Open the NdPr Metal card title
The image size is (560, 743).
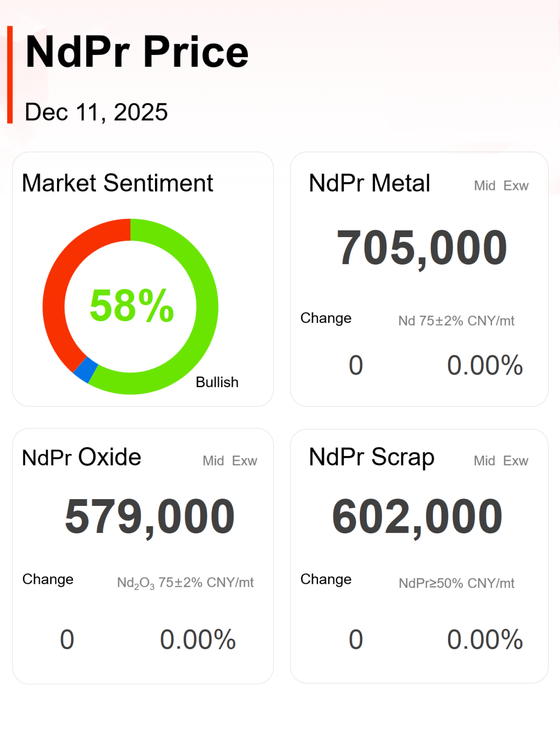coord(369,183)
